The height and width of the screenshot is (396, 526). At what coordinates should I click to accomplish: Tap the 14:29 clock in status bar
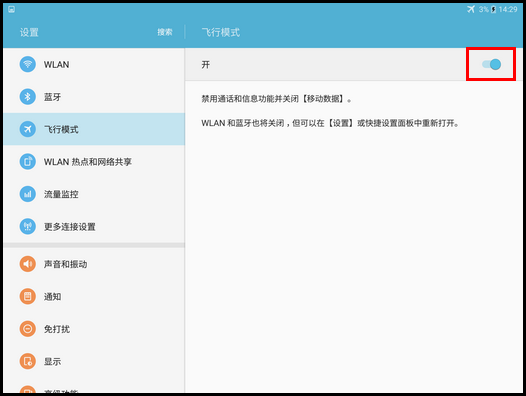508,9
